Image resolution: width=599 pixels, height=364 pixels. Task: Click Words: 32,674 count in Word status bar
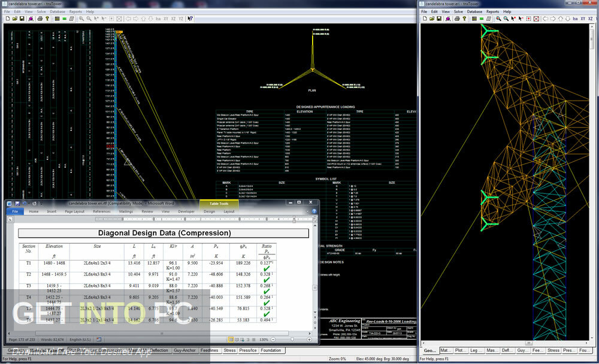[x=52, y=339]
